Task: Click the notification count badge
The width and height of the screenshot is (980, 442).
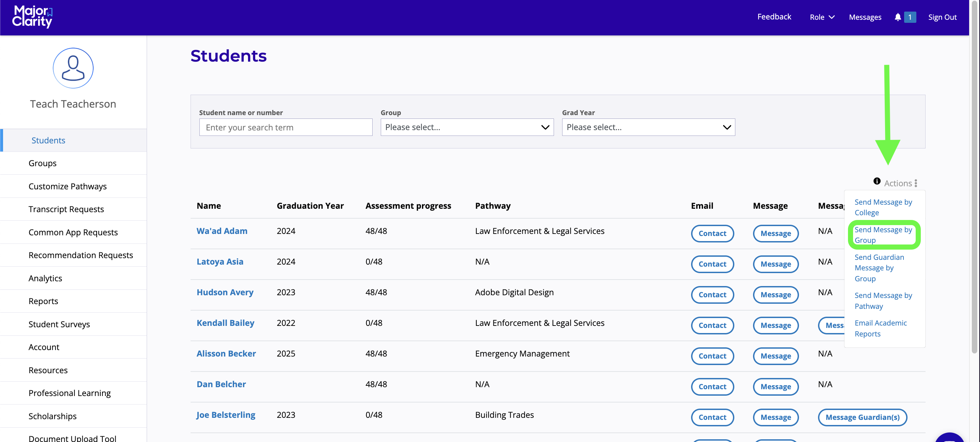Action: (x=910, y=17)
